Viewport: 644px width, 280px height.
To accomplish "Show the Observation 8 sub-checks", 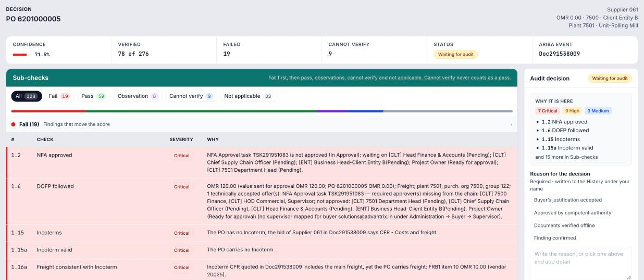I will (x=138, y=96).
